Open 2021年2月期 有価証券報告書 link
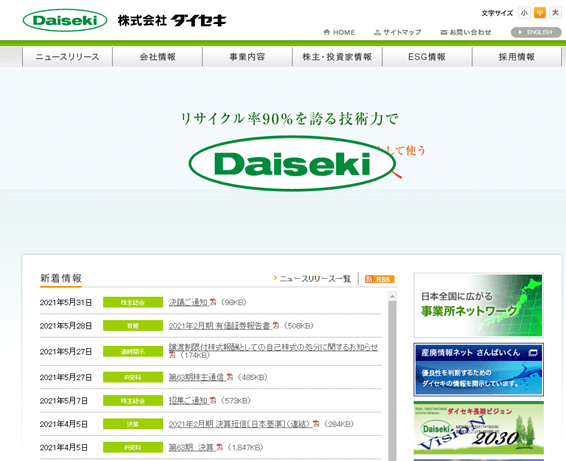The height and width of the screenshot is (461, 566). coord(220,326)
